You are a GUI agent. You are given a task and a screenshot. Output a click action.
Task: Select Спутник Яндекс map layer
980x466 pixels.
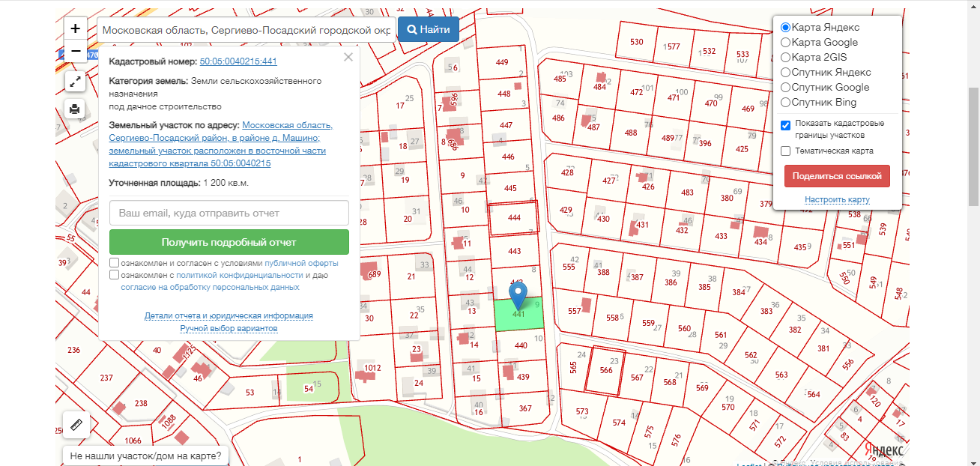click(x=786, y=73)
